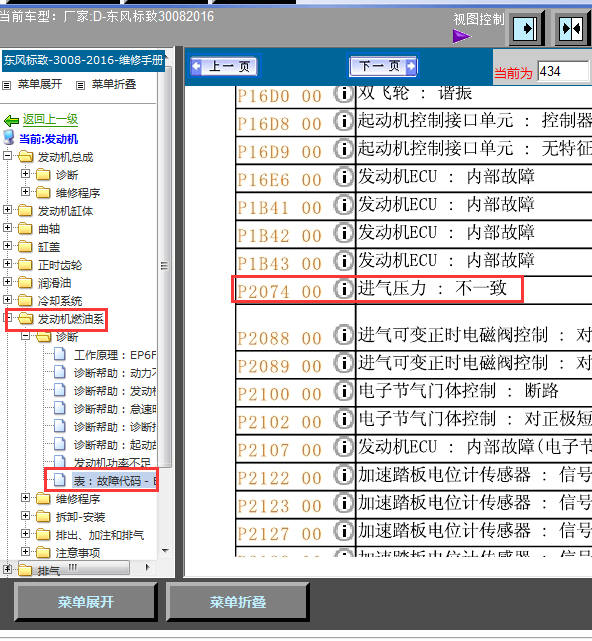The height and width of the screenshot is (641, 592).
Task: Click info icon for P16D8 00 row
Action: [344, 121]
